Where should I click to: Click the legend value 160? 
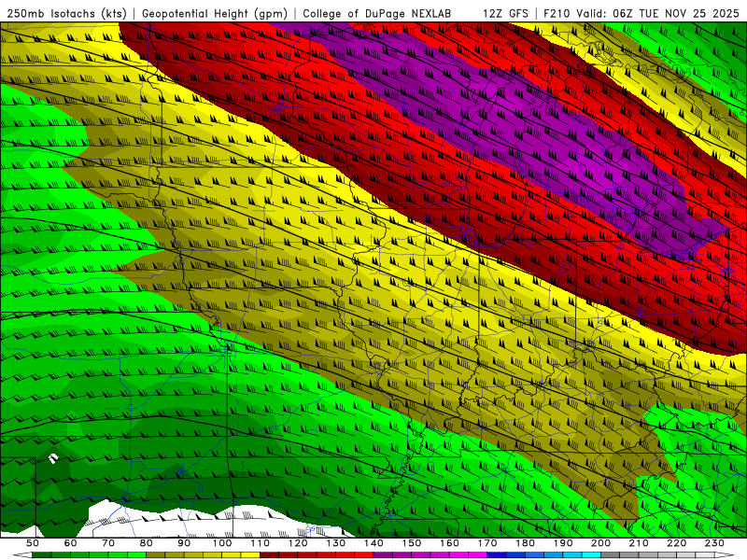coord(449,543)
